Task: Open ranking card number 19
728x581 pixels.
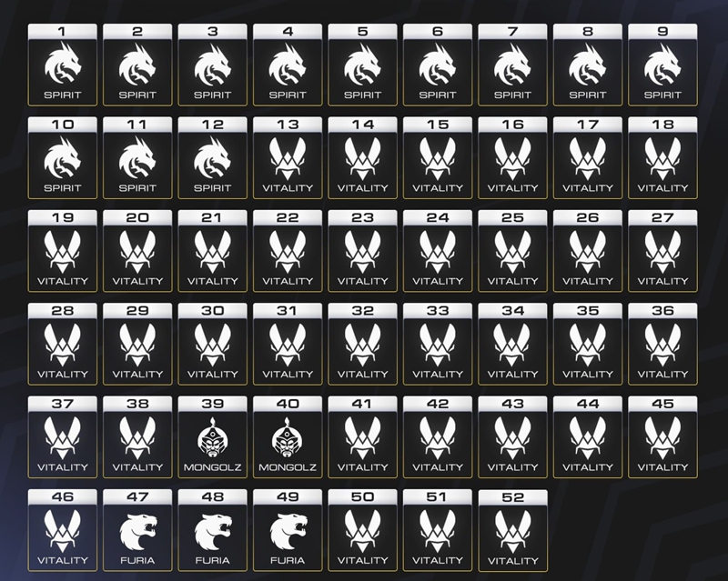Action: [x=63, y=250]
